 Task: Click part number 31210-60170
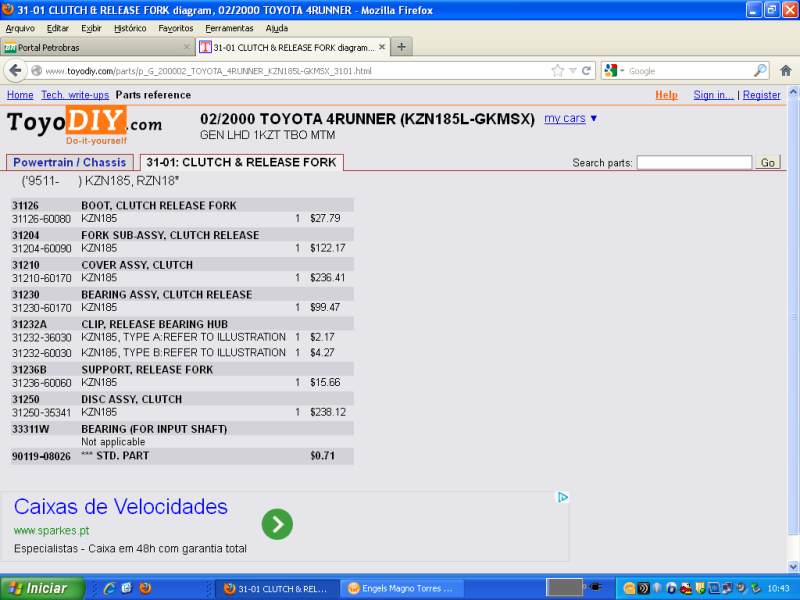(41, 278)
